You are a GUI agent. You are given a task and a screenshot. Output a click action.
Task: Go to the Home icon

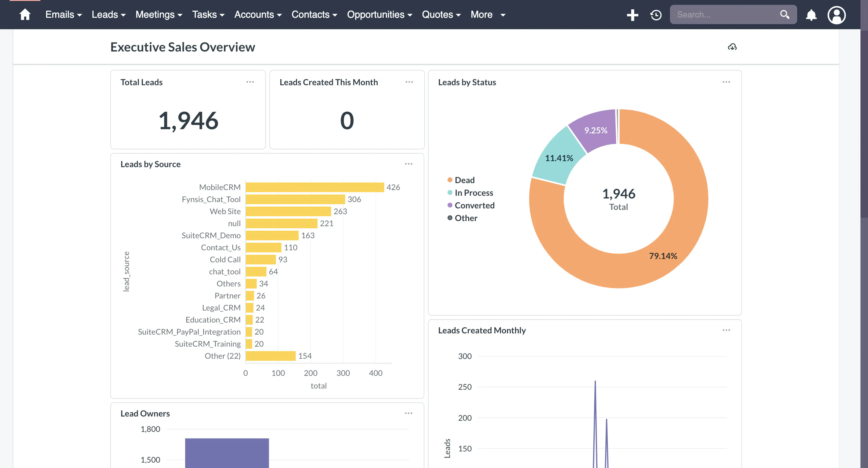[25, 14]
